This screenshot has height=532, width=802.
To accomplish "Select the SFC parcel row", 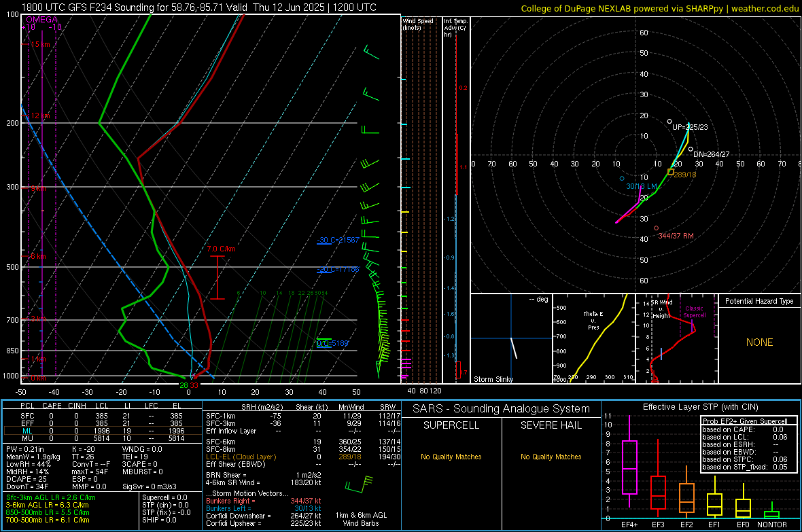I will (x=102, y=416).
